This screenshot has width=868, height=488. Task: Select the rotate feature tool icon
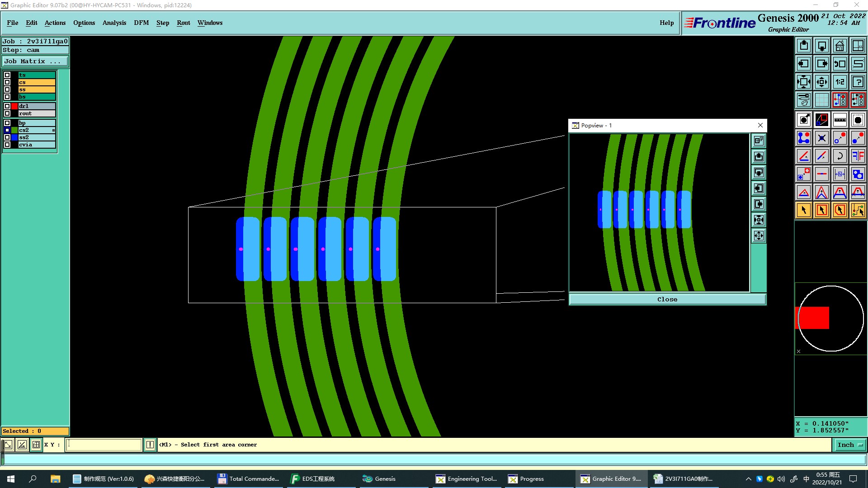[x=840, y=156]
